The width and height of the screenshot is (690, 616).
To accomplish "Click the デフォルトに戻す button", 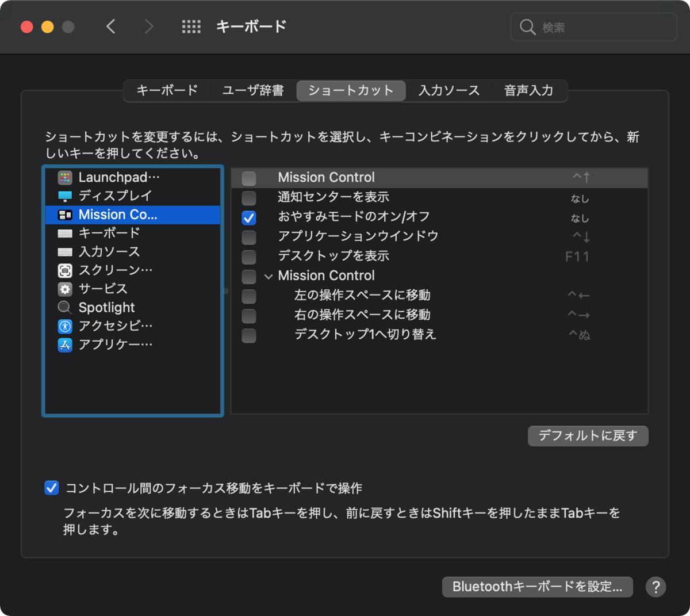I will 588,436.
